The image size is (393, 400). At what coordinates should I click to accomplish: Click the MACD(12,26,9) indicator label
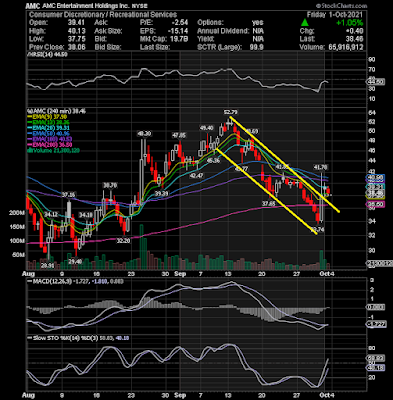tap(75, 282)
